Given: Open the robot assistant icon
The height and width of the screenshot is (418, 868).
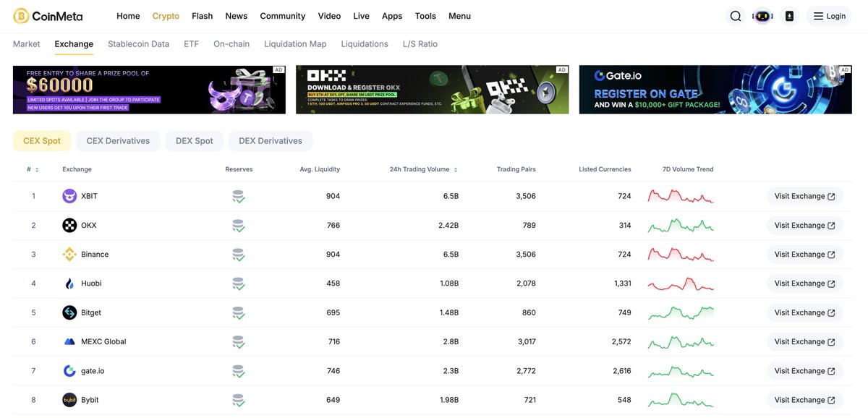Looking at the screenshot, I should (762, 16).
